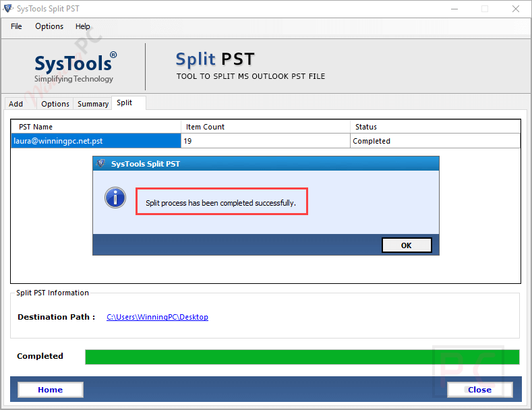Click the Status column header
This screenshot has height=410, width=532.
point(435,127)
